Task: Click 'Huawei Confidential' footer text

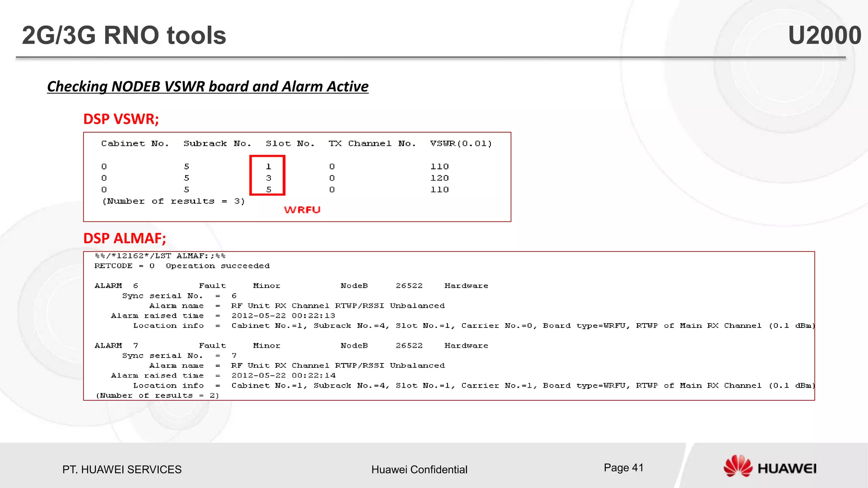Action: 419,469
